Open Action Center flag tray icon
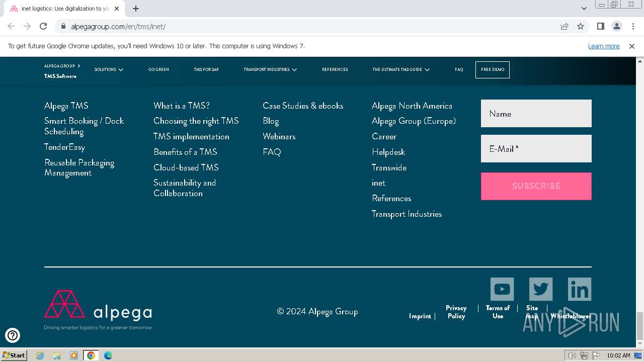Image resolution: width=644 pixels, height=362 pixels. [596, 355]
